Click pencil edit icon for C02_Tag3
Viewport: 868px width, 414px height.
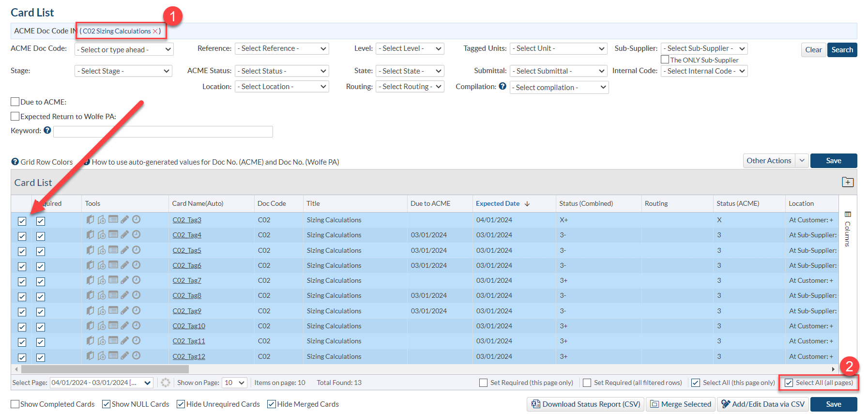(x=125, y=219)
